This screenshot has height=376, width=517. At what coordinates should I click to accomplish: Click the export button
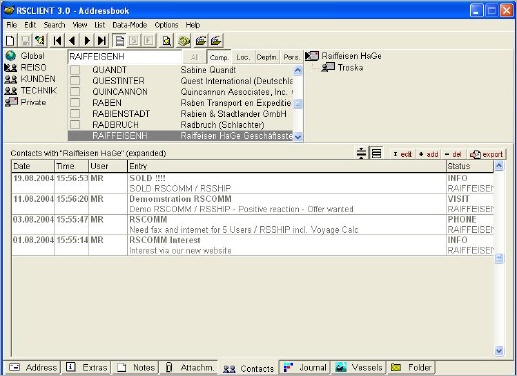click(486, 154)
